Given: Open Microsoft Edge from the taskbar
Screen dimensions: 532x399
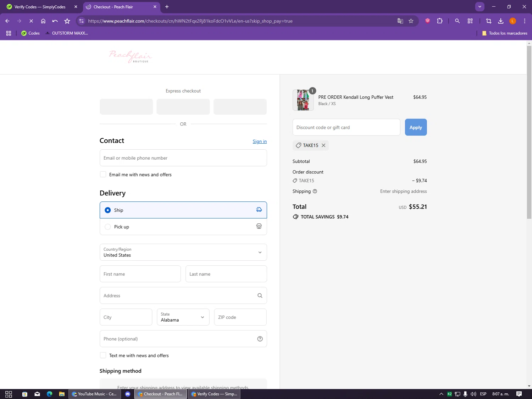Looking at the screenshot, I should pyautogui.click(x=49, y=394).
